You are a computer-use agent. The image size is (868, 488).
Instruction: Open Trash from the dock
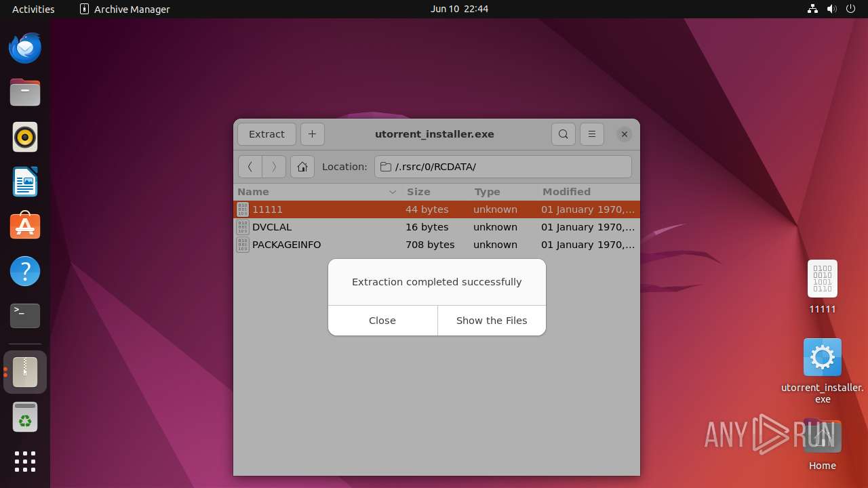click(25, 417)
